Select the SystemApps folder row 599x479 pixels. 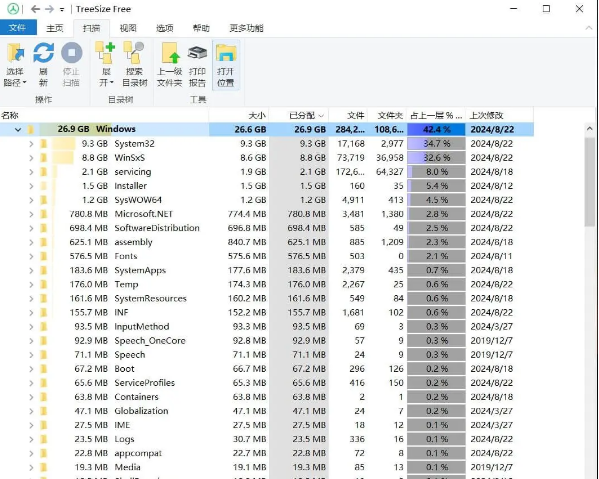pyautogui.click(x=267, y=270)
